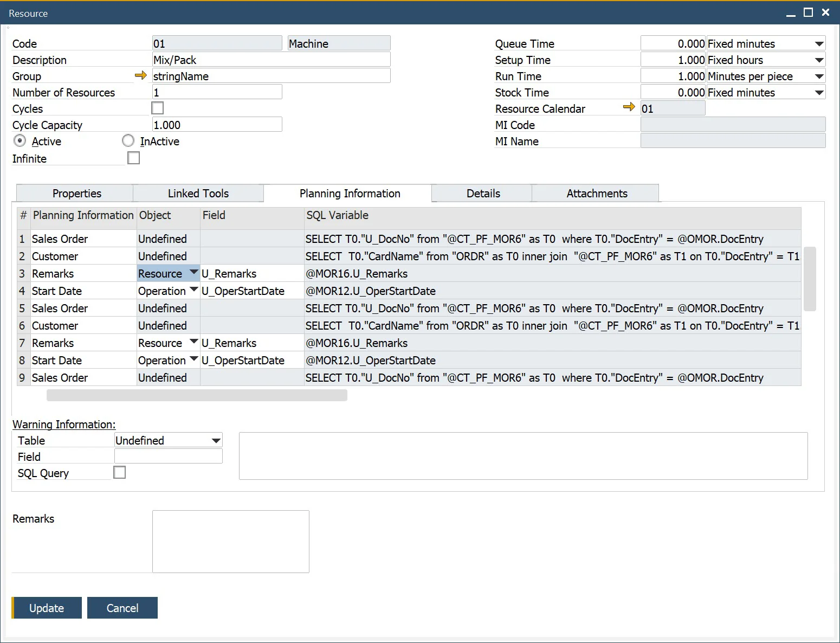Open Resource Calendar via its link arrow
This screenshot has height=643, width=840.
(629, 108)
